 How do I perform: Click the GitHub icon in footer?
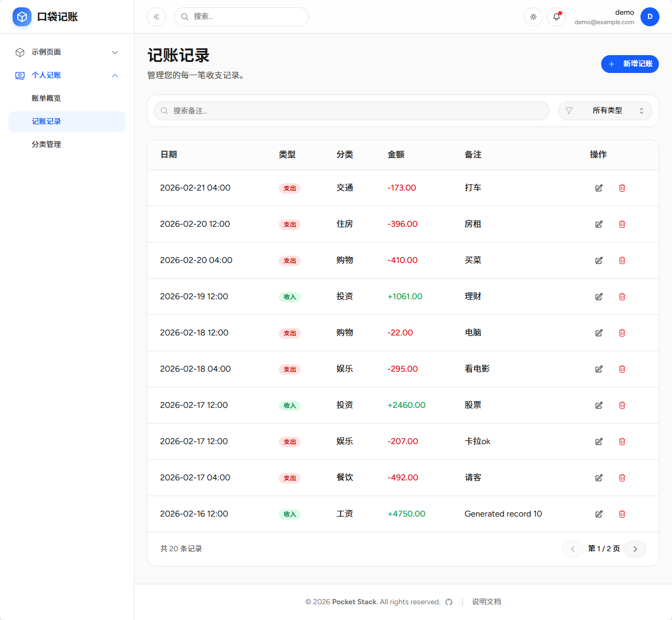pyautogui.click(x=449, y=602)
